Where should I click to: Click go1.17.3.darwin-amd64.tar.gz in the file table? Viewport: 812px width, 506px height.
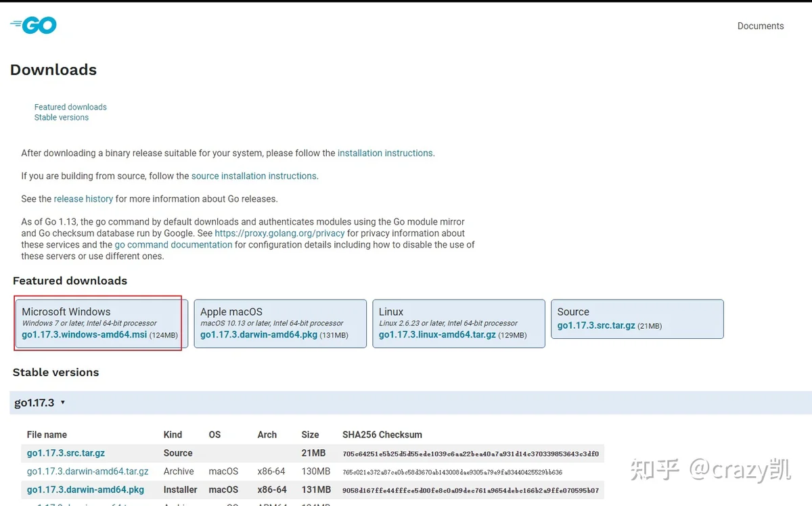[87, 471]
